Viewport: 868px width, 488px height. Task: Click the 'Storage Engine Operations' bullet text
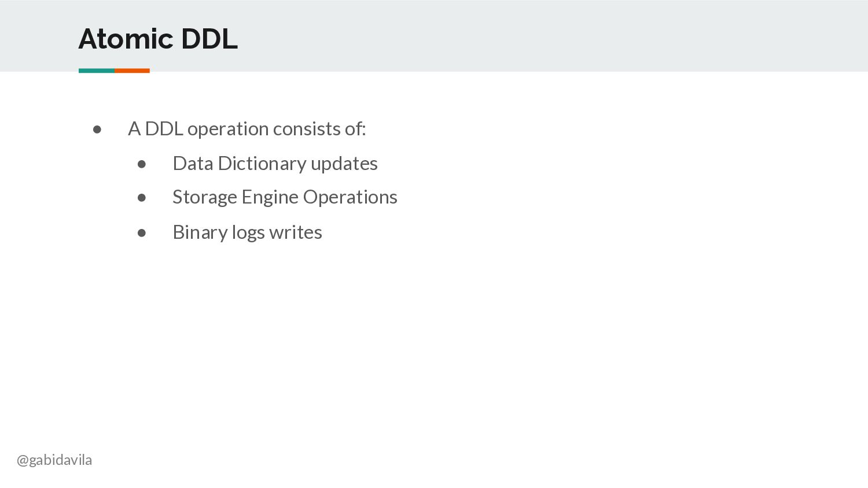(285, 198)
